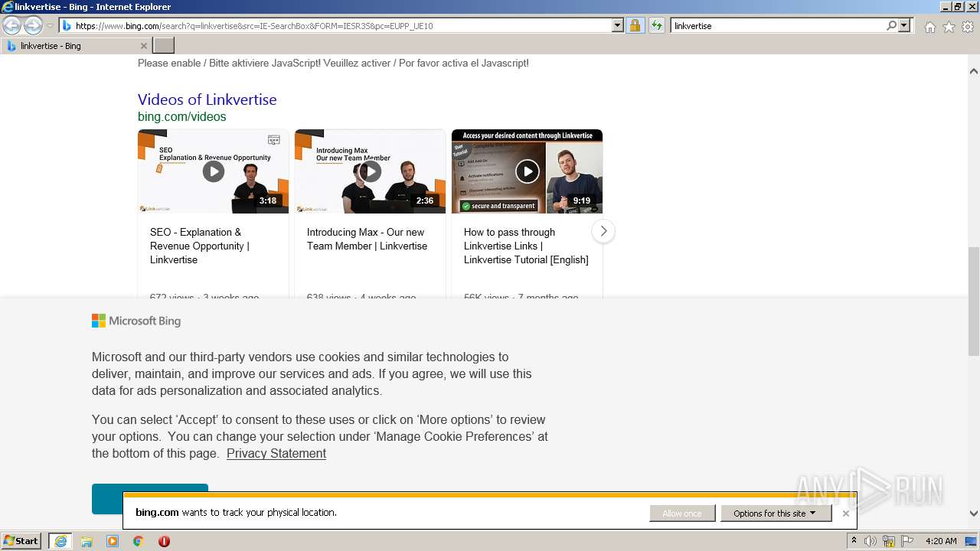Open the red shield taskbar icon

tap(164, 541)
